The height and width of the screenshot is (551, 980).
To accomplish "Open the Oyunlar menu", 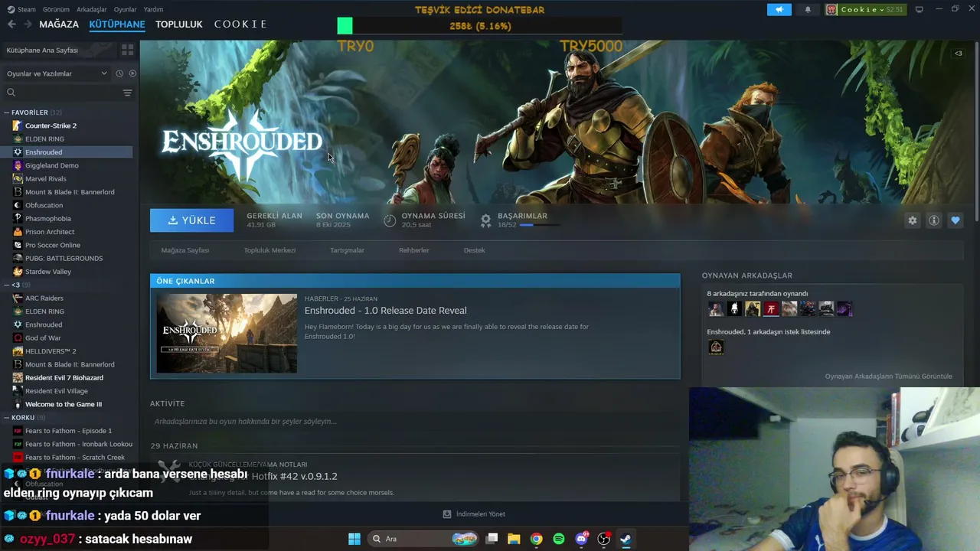I will click(126, 9).
